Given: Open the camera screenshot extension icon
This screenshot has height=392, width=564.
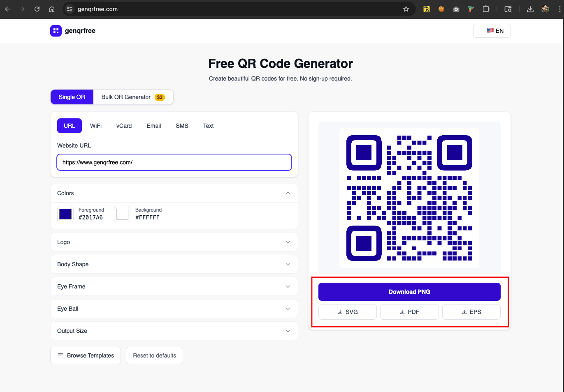Looking at the screenshot, I should point(456,9).
